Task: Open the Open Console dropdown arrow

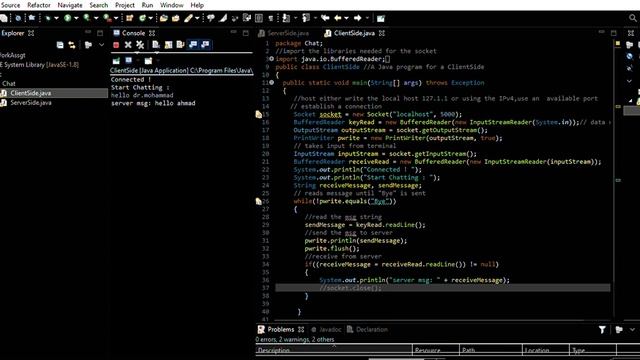Action: tap(157, 61)
